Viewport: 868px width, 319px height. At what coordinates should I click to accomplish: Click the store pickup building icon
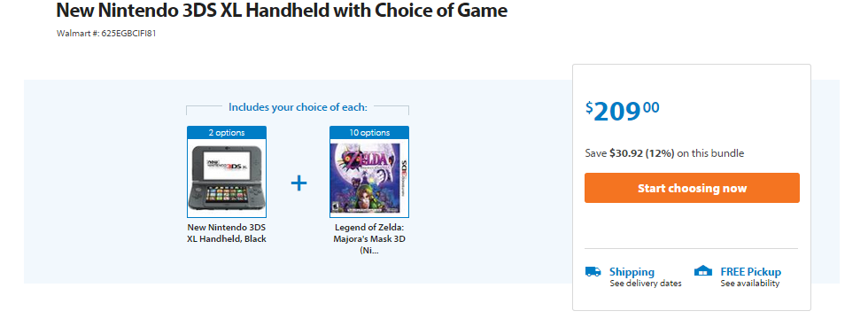pyautogui.click(x=703, y=271)
